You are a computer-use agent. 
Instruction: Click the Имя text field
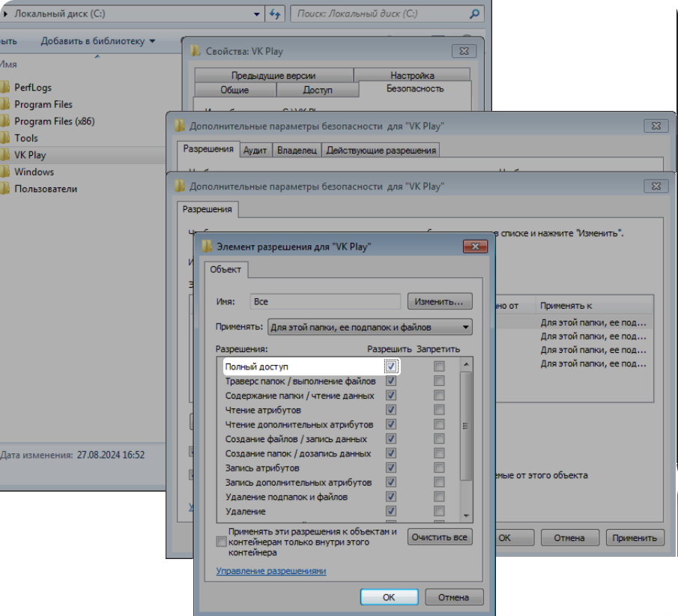(326, 301)
